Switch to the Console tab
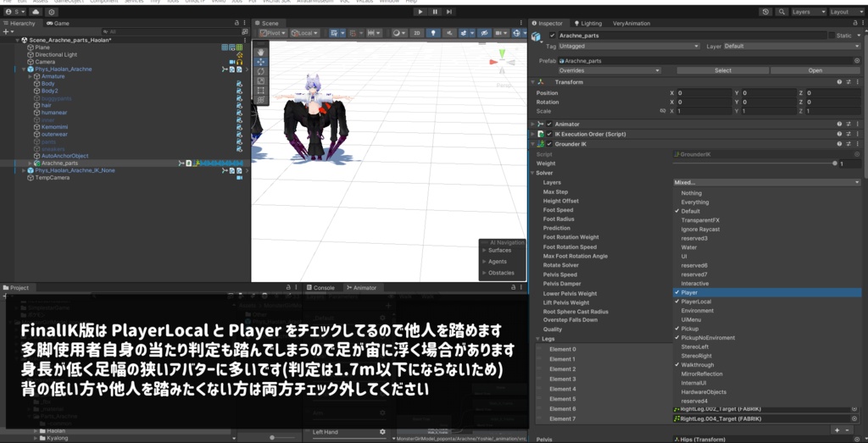This screenshot has width=868, height=443. pyautogui.click(x=320, y=288)
